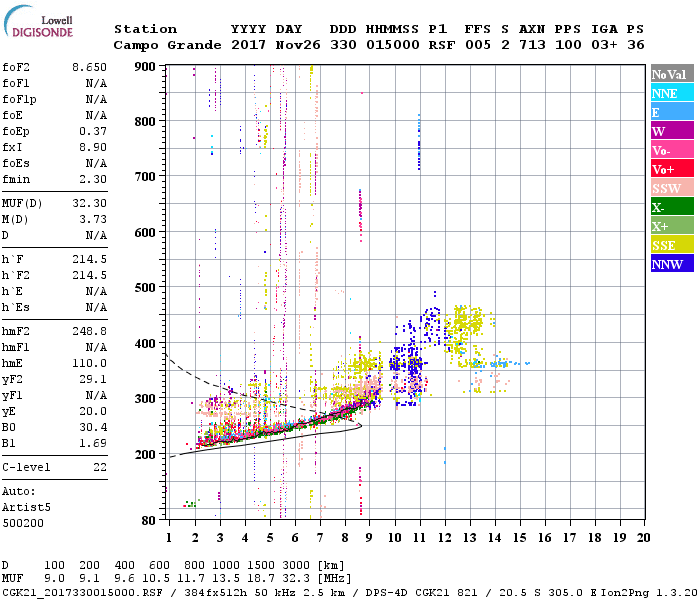
Task: Click the 200 km height axis label
Action: pos(145,454)
